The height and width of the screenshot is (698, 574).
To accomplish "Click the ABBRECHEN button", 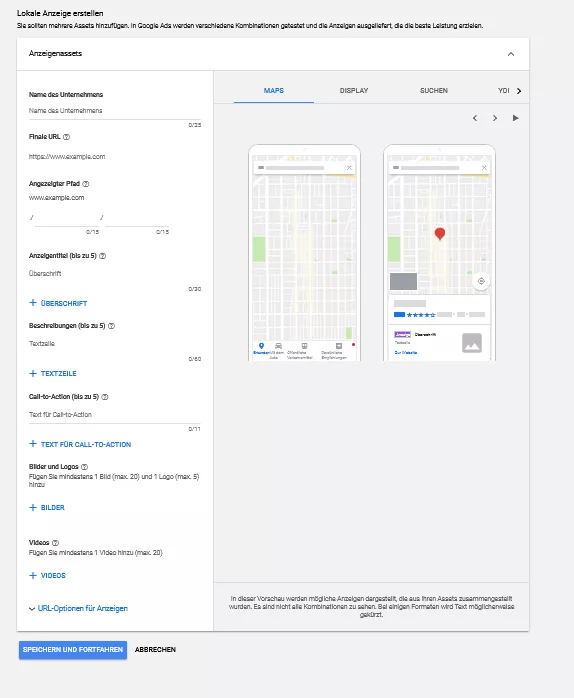I will [x=155, y=650].
